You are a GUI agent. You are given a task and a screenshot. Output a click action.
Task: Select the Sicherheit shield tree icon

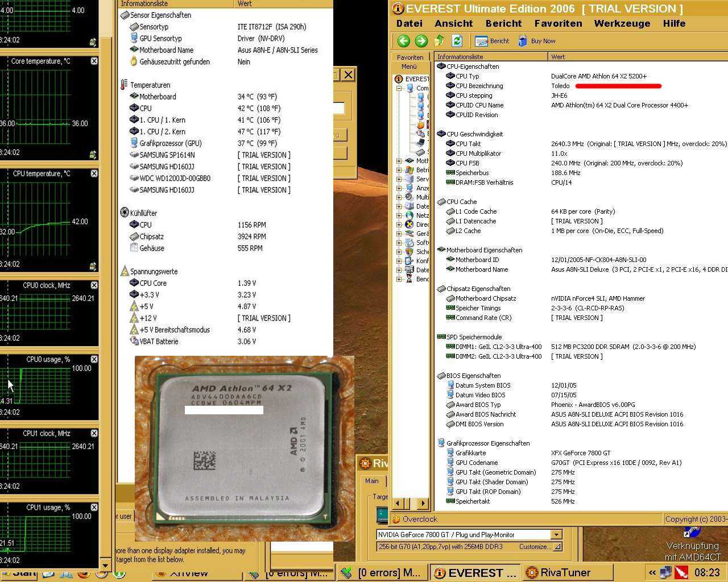click(x=409, y=252)
